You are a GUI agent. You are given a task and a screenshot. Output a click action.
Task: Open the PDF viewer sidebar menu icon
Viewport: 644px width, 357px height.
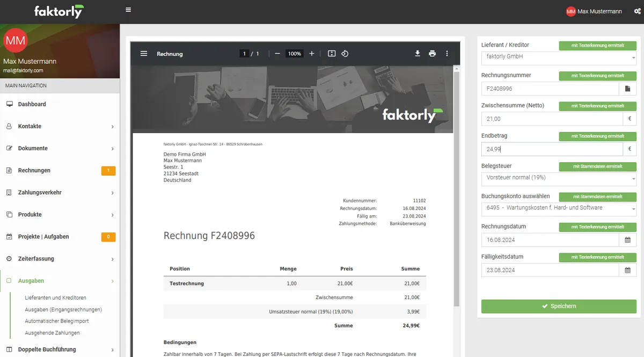click(x=144, y=54)
